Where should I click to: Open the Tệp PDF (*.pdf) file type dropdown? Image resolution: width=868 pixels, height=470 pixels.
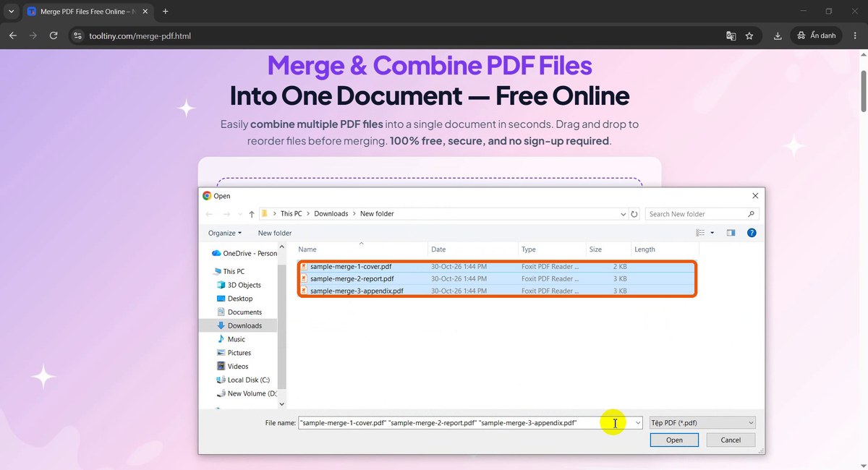tap(702, 422)
